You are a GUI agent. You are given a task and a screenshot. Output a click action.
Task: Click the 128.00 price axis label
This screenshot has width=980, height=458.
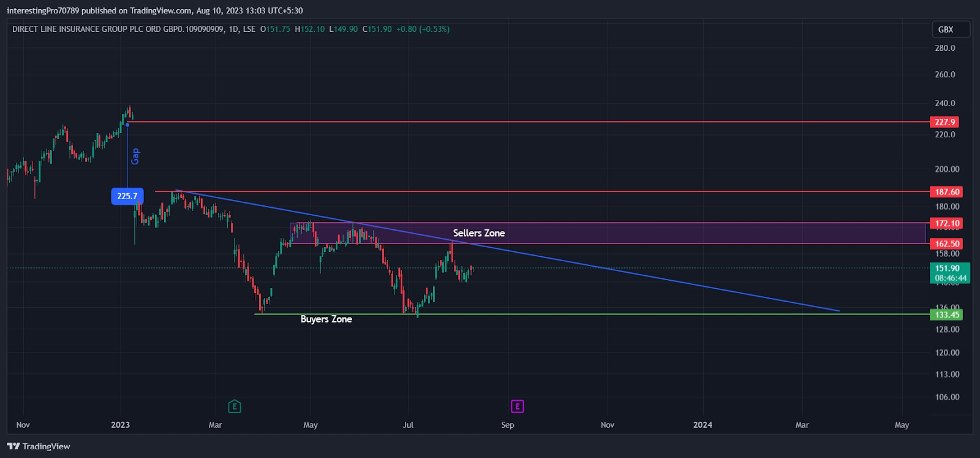click(948, 329)
